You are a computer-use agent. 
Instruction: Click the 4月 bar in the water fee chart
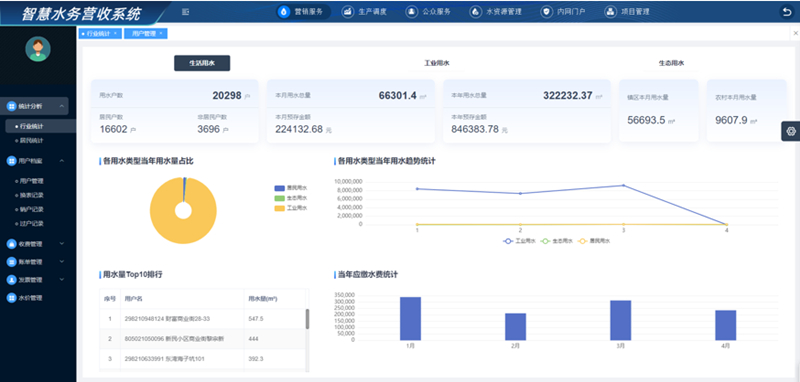(726, 325)
